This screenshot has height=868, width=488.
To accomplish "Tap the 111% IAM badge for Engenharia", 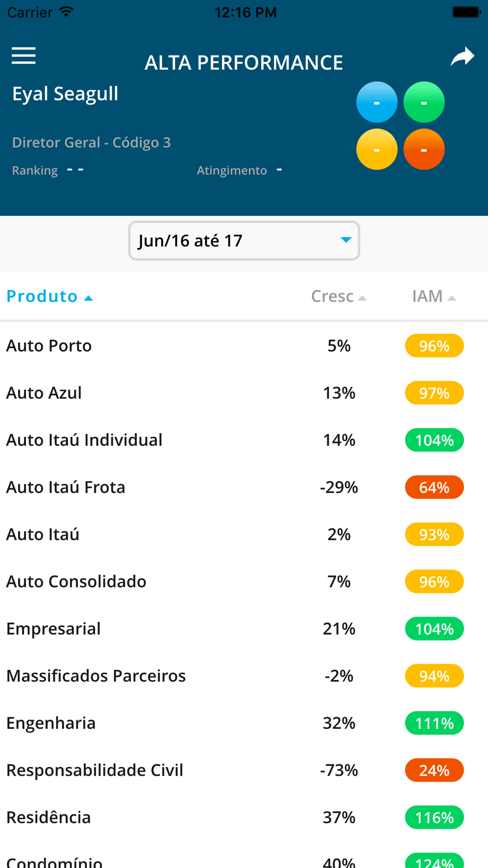I will pos(434,723).
